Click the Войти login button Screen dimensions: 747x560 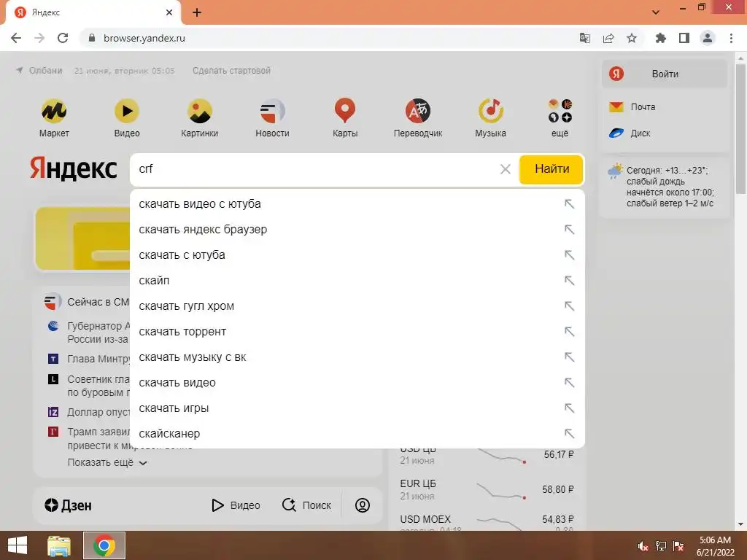click(665, 74)
